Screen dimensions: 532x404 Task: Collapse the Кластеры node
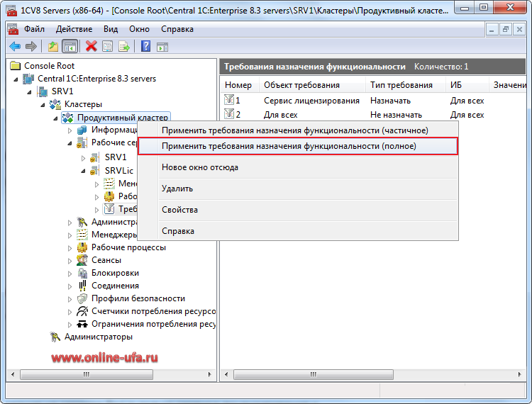(43, 105)
